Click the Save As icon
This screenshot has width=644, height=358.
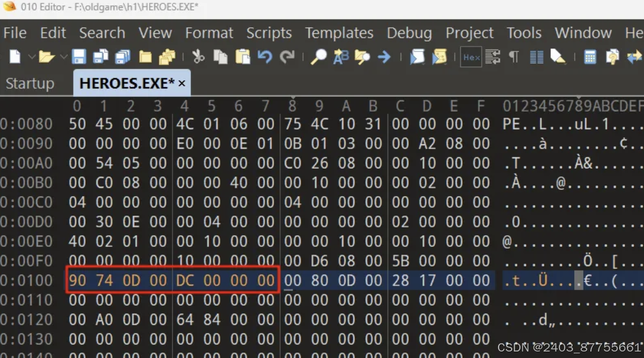(x=100, y=57)
